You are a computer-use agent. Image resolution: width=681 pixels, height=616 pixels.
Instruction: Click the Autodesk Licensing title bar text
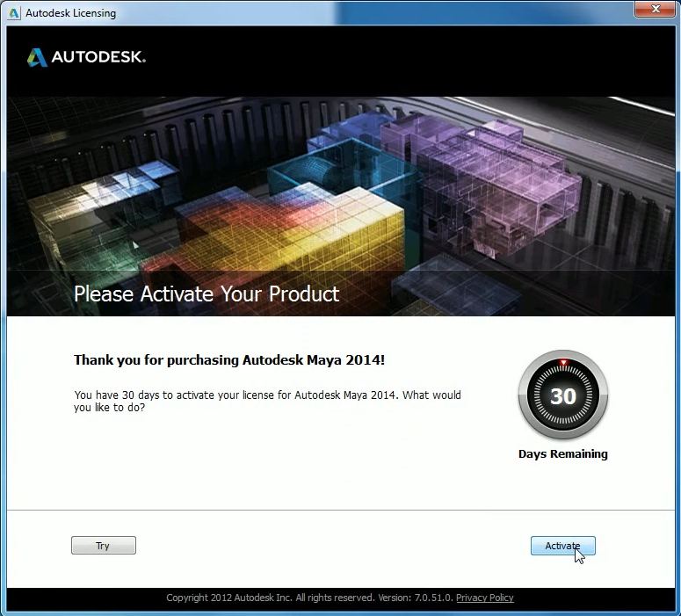[70, 13]
